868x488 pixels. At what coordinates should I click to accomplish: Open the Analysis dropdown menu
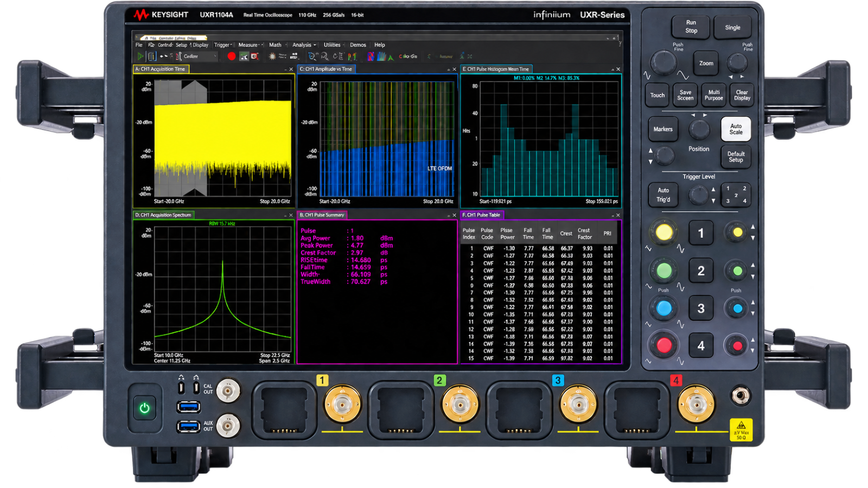tap(304, 45)
